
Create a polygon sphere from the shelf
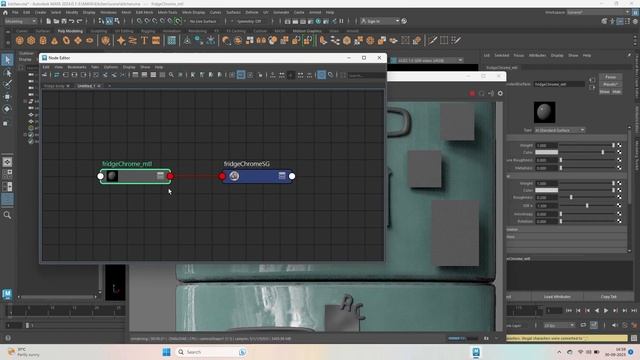20,40
